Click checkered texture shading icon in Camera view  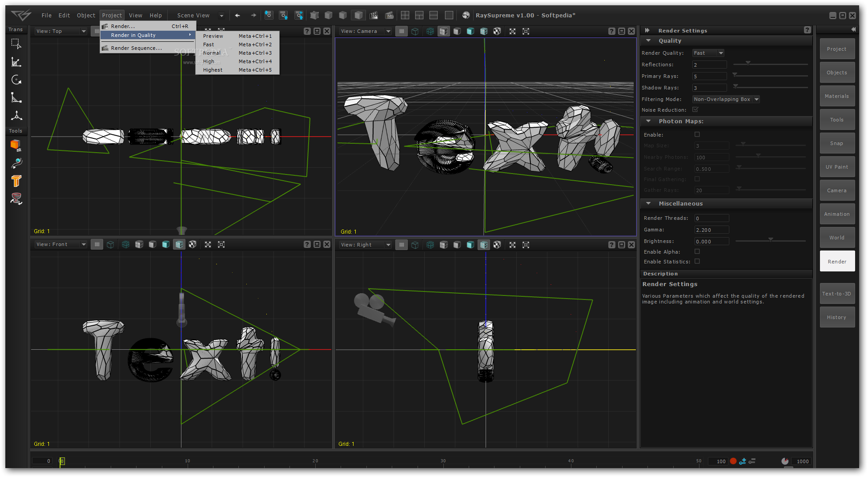click(497, 31)
